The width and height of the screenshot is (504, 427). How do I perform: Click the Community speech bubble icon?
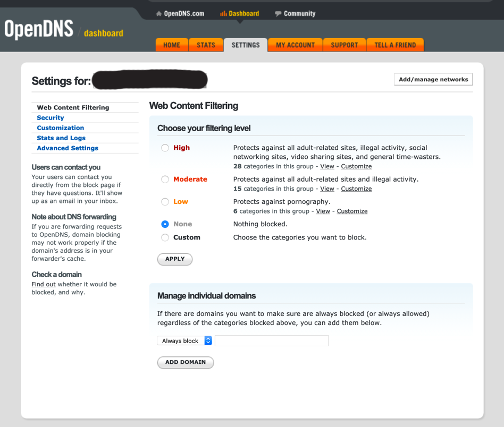click(278, 13)
